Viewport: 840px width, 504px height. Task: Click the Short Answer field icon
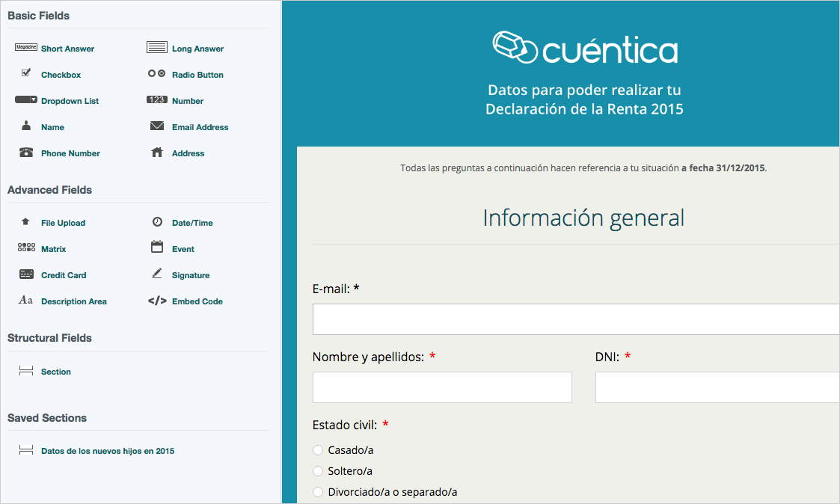(x=26, y=48)
